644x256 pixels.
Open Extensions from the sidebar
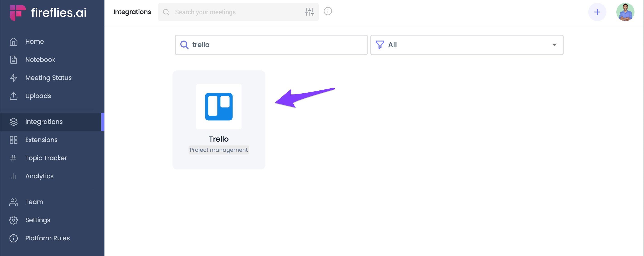coord(41,140)
